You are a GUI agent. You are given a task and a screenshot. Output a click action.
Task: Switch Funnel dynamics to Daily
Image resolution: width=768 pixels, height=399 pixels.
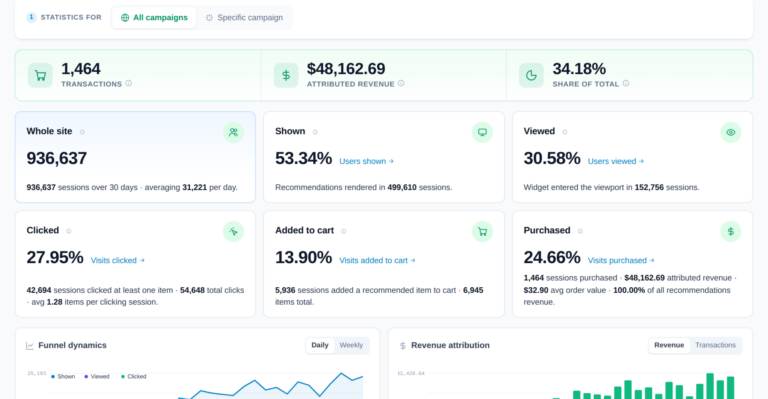[320, 345]
